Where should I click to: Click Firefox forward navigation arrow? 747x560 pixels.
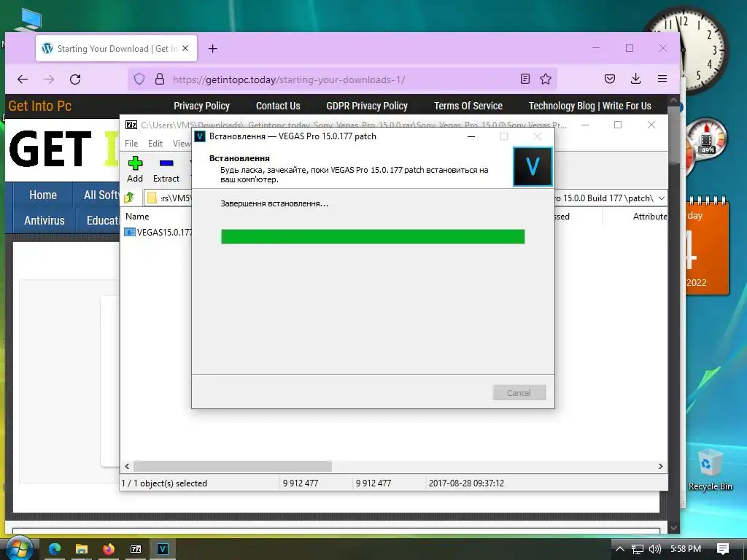pos(49,79)
